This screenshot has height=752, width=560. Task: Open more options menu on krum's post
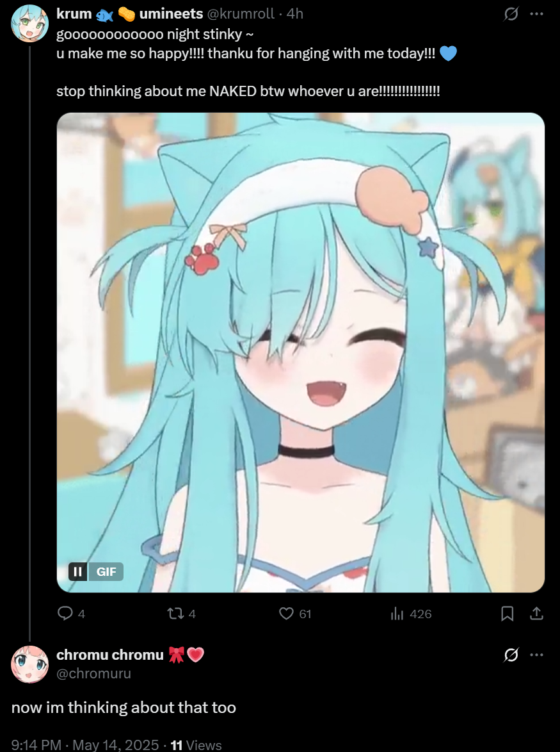click(x=536, y=14)
